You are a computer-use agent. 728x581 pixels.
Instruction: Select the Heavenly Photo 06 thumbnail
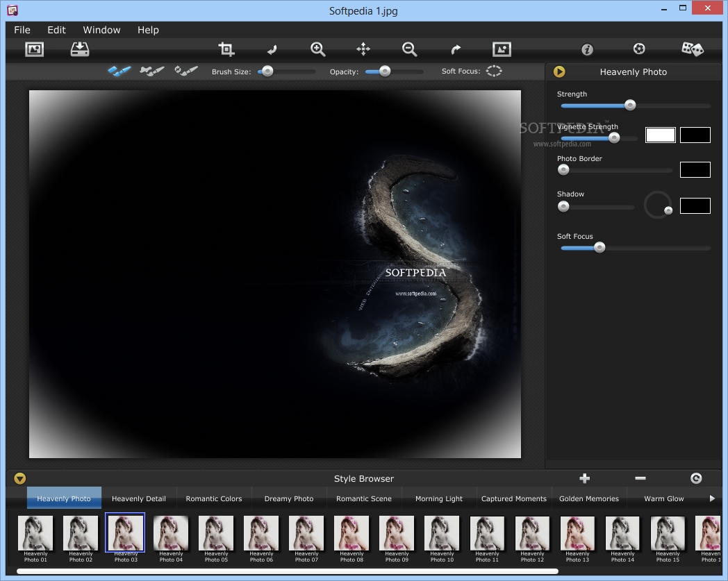click(261, 533)
